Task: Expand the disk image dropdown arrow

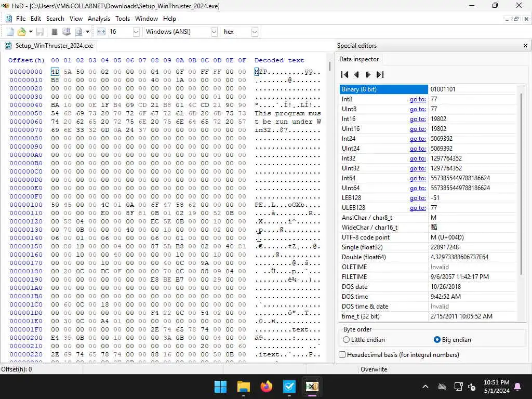Action: [87, 32]
